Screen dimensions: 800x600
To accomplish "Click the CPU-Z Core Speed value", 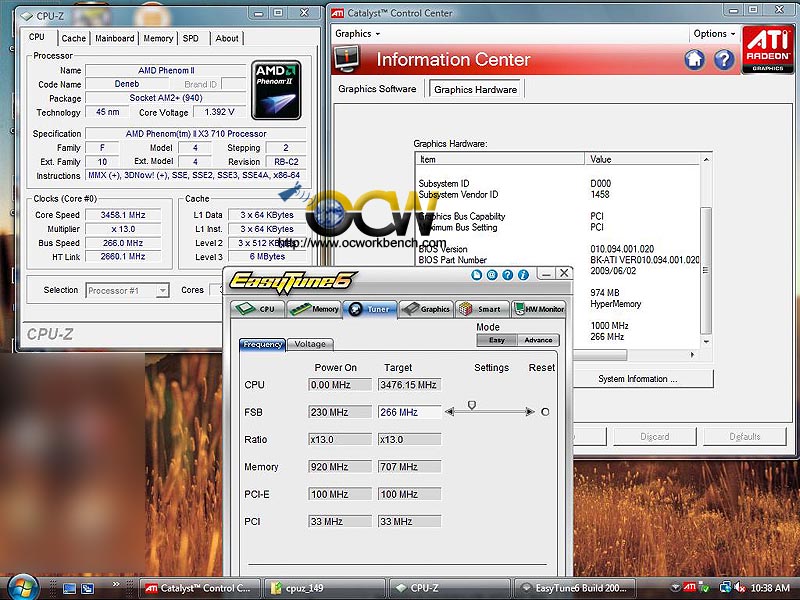I will (x=123, y=215).
